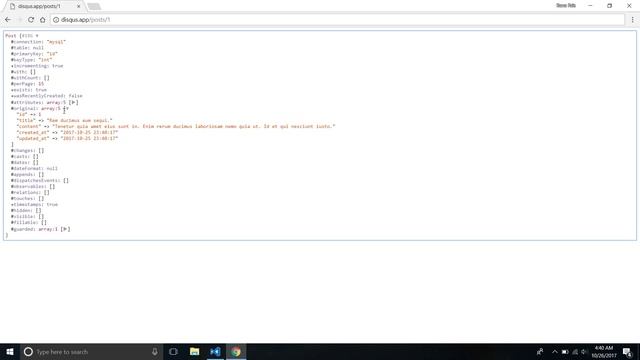Click the #connection "mysql" value

pos(56,42)
